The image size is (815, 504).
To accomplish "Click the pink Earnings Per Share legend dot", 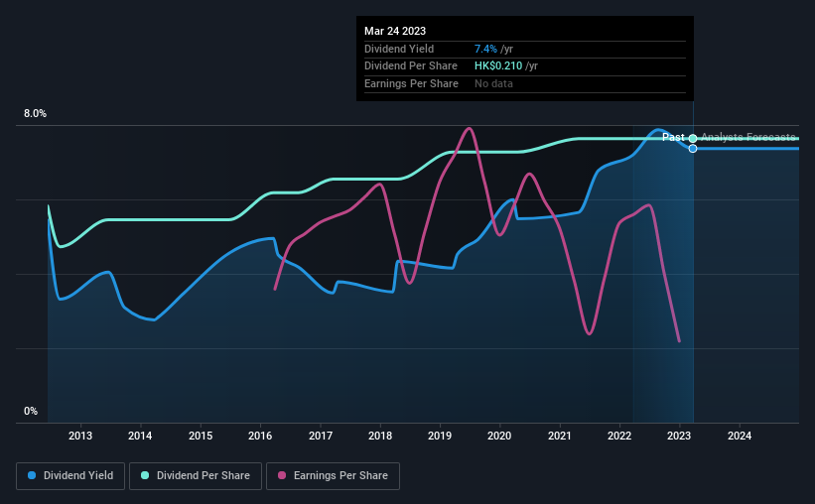I will pyautogui.click(x=282, y=475).
